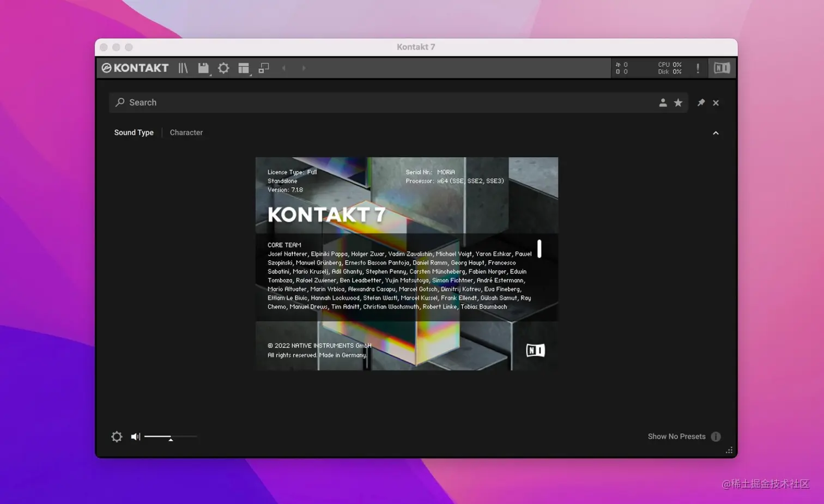Click the Disk usage readout
This screenshot has height=504, width=824.
(x=670, y=71)
